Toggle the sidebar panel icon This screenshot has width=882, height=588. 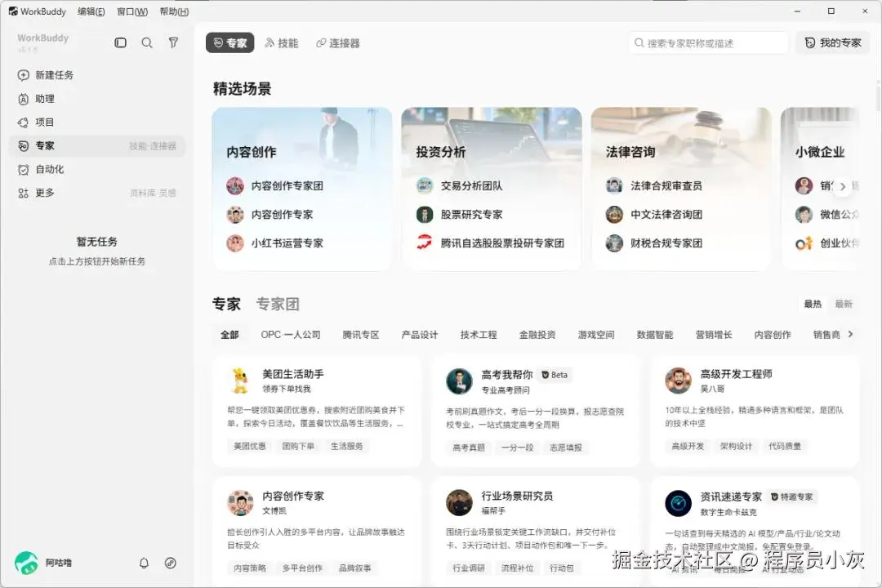coord(120,42)
